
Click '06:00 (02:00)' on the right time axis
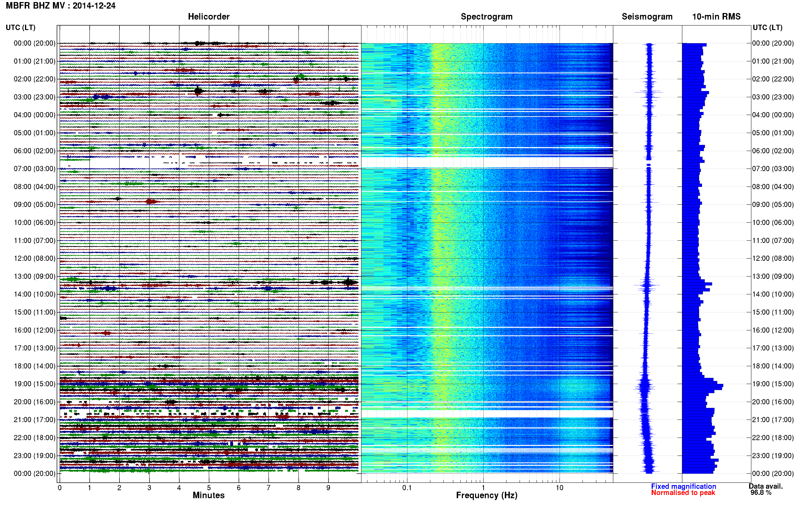click(x=773, y=151)
